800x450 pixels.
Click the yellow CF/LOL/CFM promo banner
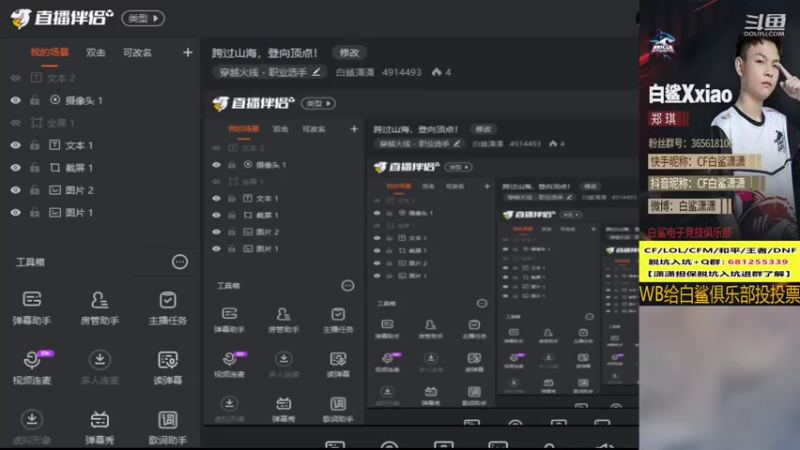[x=719, y=262]
